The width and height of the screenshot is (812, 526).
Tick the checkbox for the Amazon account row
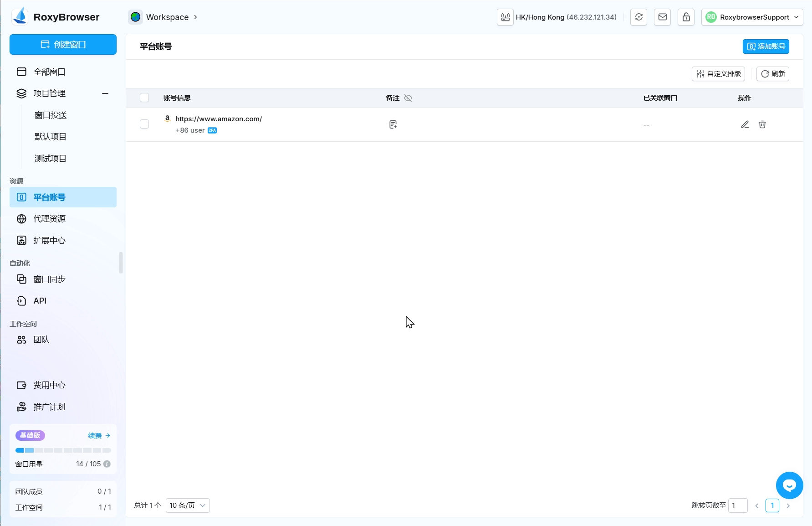click(144, 124)
